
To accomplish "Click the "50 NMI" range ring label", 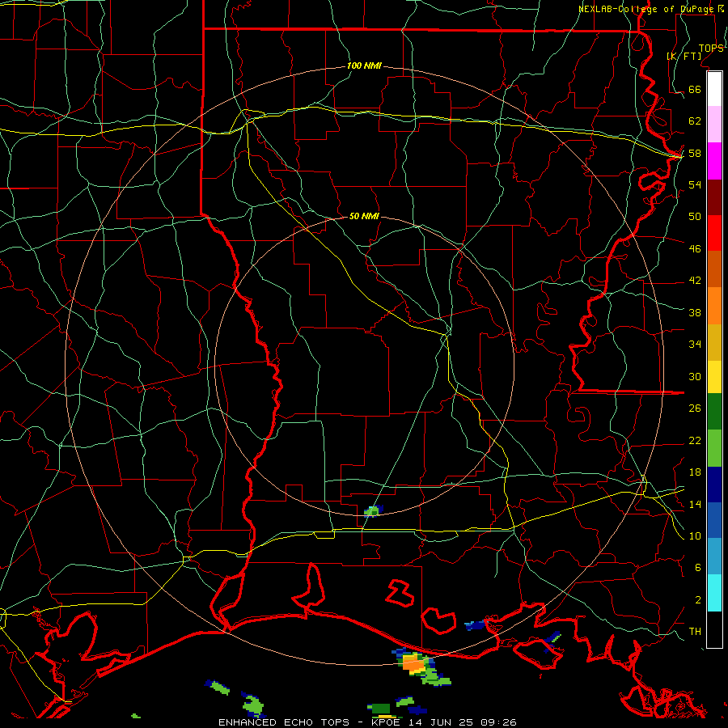I will click(364, 216).
